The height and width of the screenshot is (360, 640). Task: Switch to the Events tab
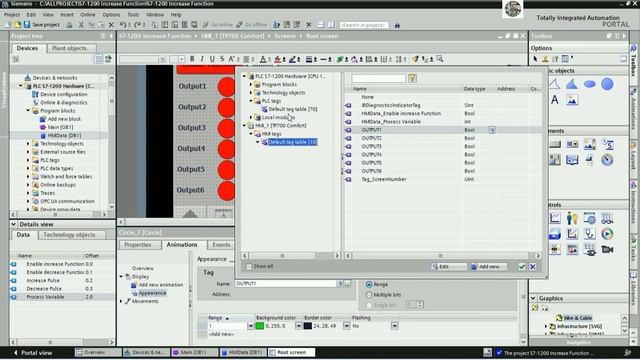click(221, 244)
